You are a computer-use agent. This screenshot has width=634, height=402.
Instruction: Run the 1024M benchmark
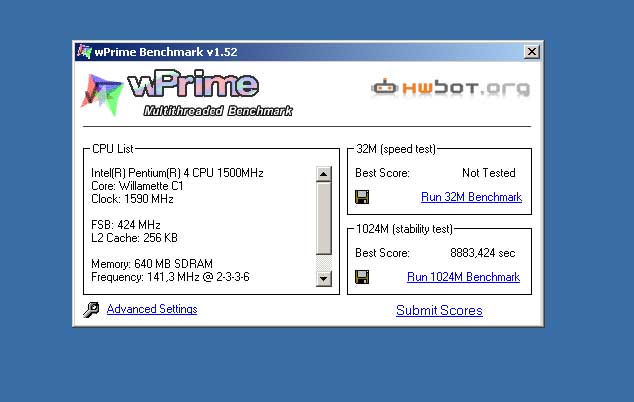(x=463, y=277)
